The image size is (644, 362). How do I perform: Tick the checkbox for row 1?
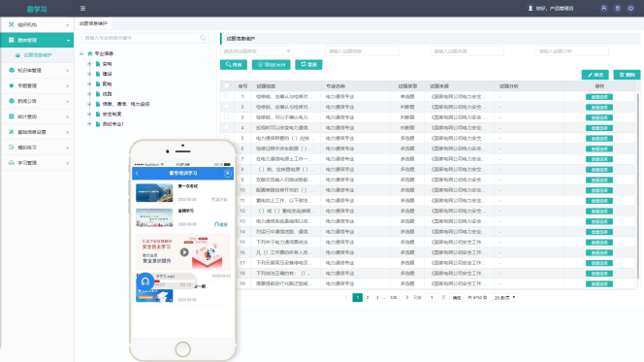coord(227,96)
